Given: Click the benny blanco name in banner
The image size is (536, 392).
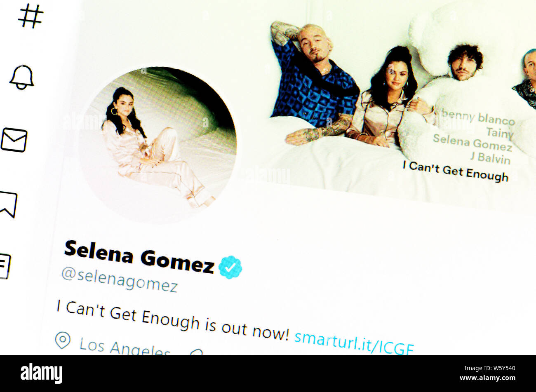Looking at the screenshot, I should [x=478, y=118].
